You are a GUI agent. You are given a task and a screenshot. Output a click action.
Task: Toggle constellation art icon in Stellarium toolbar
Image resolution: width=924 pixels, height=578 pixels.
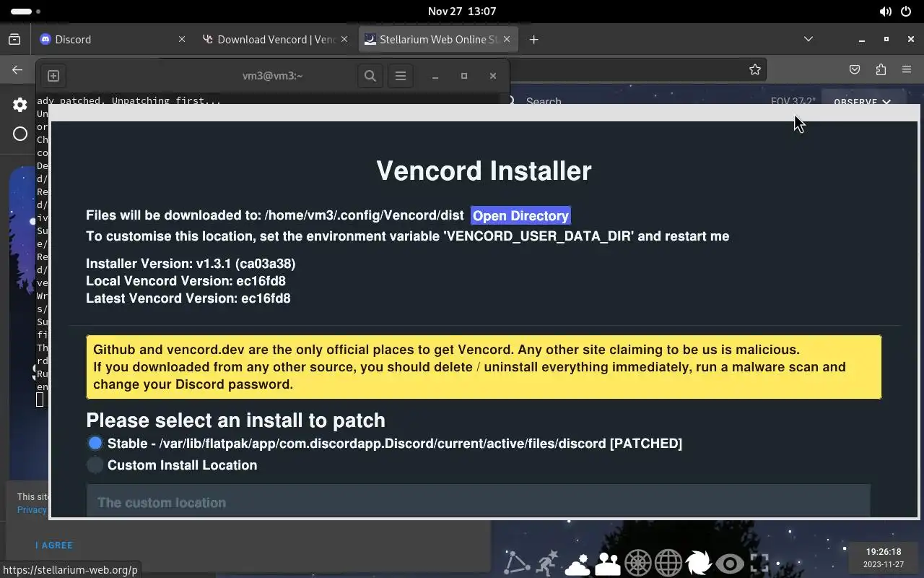547,563
